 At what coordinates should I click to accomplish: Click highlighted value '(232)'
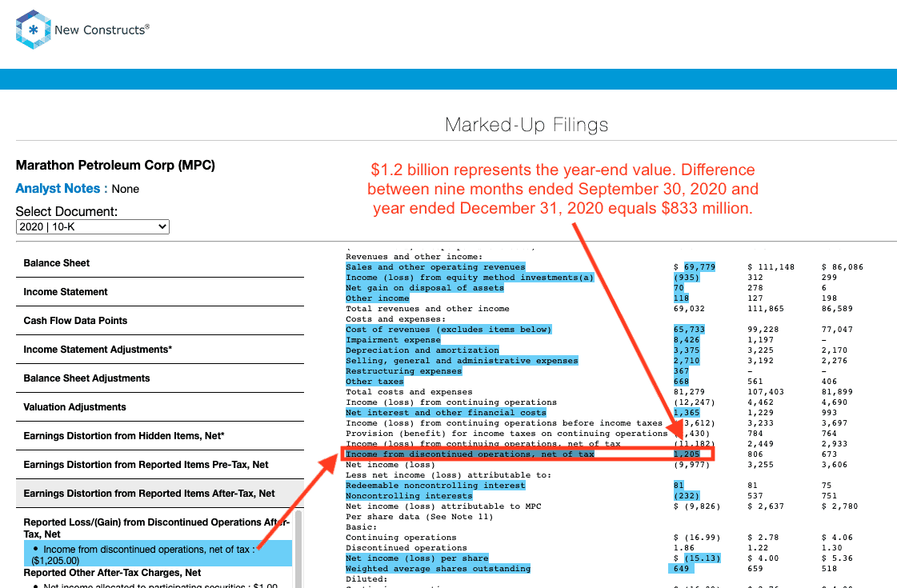tap(687, 496)
